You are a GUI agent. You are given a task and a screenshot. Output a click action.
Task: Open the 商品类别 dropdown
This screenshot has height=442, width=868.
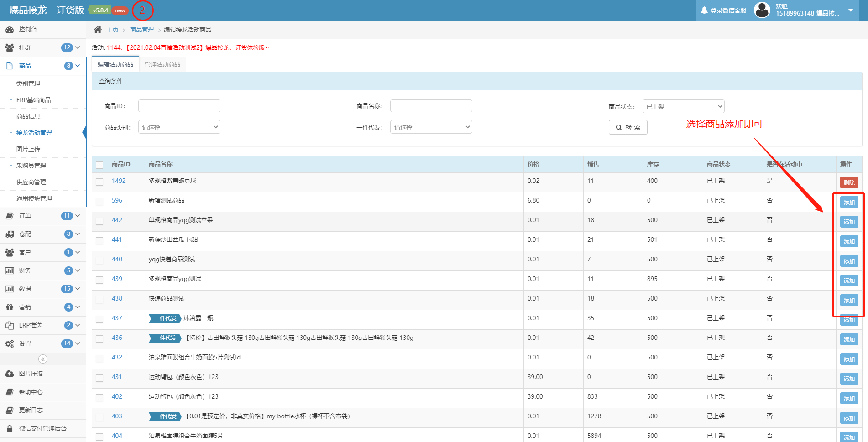coord(179,127)
